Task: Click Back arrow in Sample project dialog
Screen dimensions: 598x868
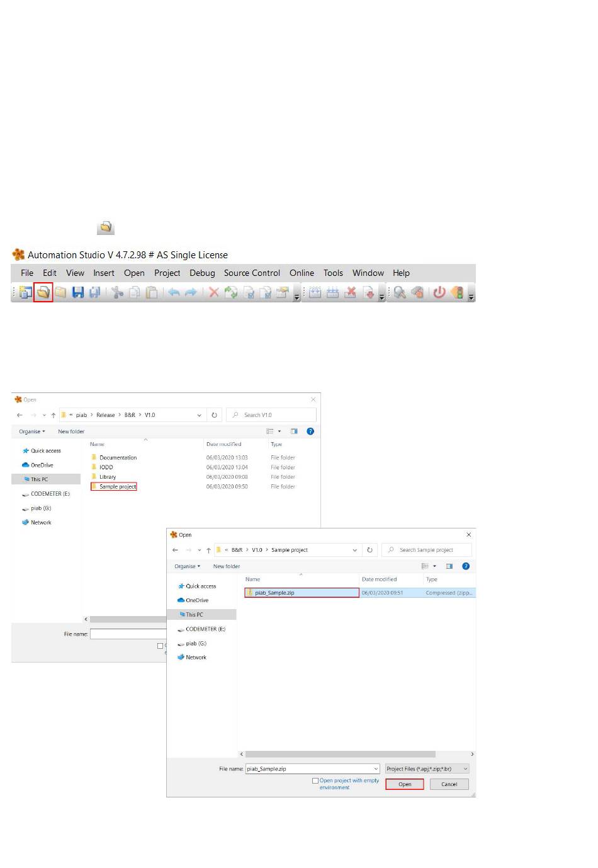Action: (175, 550)
